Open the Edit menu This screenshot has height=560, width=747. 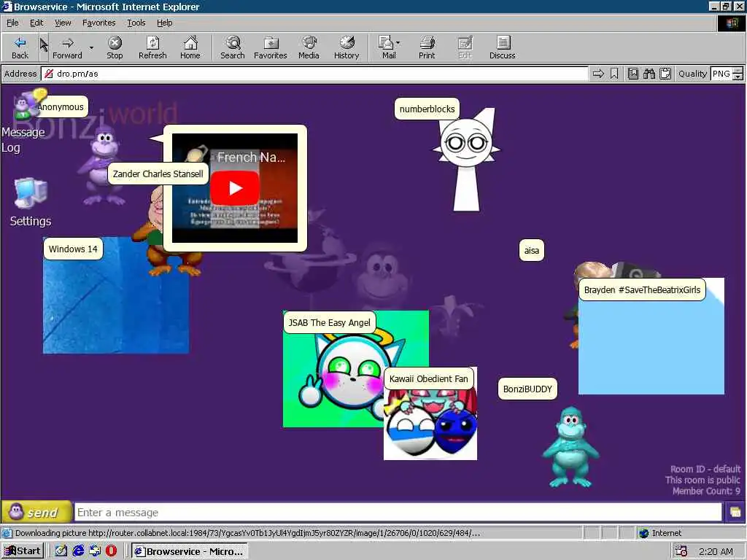[x=36, y=23]
